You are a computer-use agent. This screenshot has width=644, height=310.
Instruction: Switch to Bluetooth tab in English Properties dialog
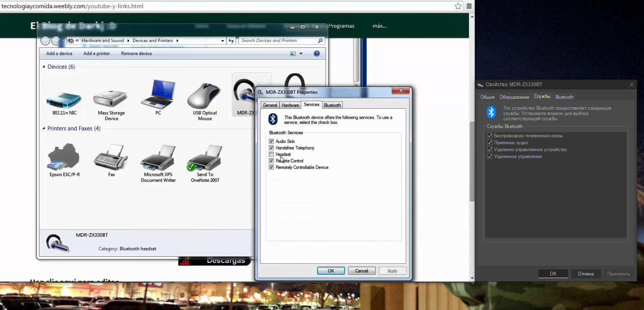pyautogui.click(x=333, y=105)
